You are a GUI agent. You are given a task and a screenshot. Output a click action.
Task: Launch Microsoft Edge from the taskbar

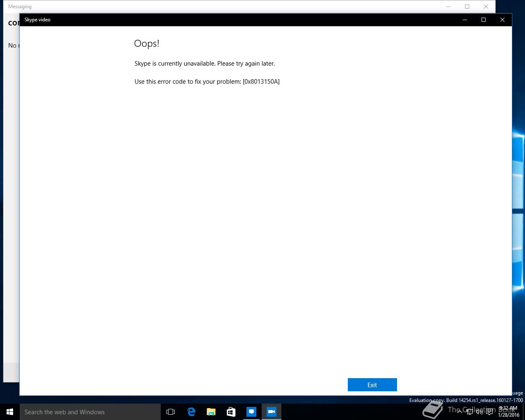[x=191, y=412]
